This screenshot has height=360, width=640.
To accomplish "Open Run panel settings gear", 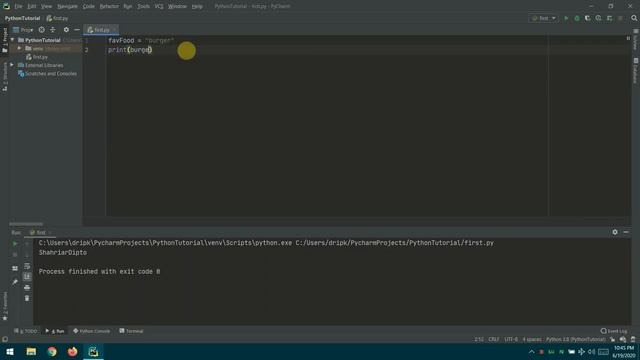I will [x=615, y=232].
